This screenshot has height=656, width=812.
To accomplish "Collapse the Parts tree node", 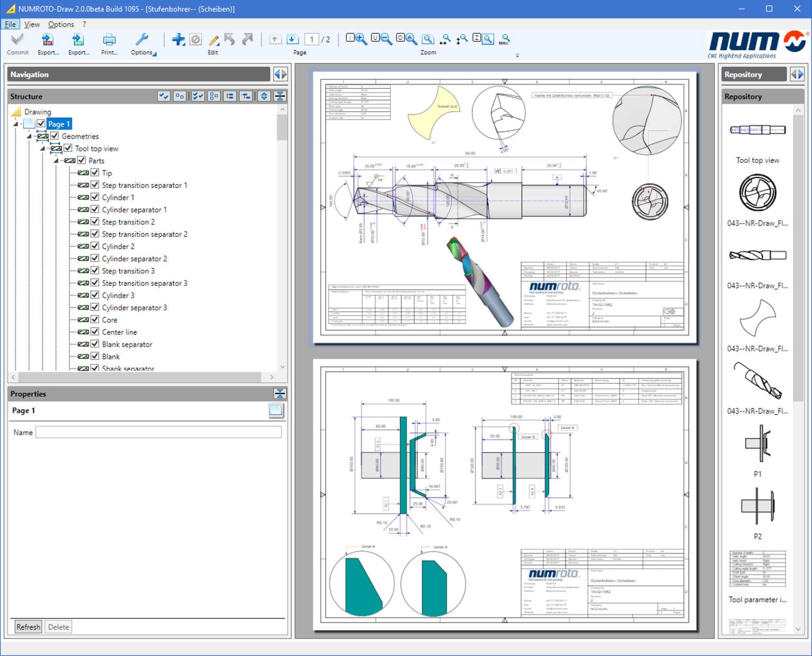I will point(56,161).
